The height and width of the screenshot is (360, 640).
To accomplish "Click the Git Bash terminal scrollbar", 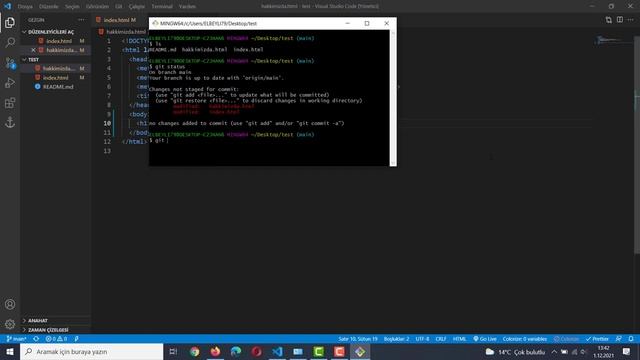I will 393,98.
